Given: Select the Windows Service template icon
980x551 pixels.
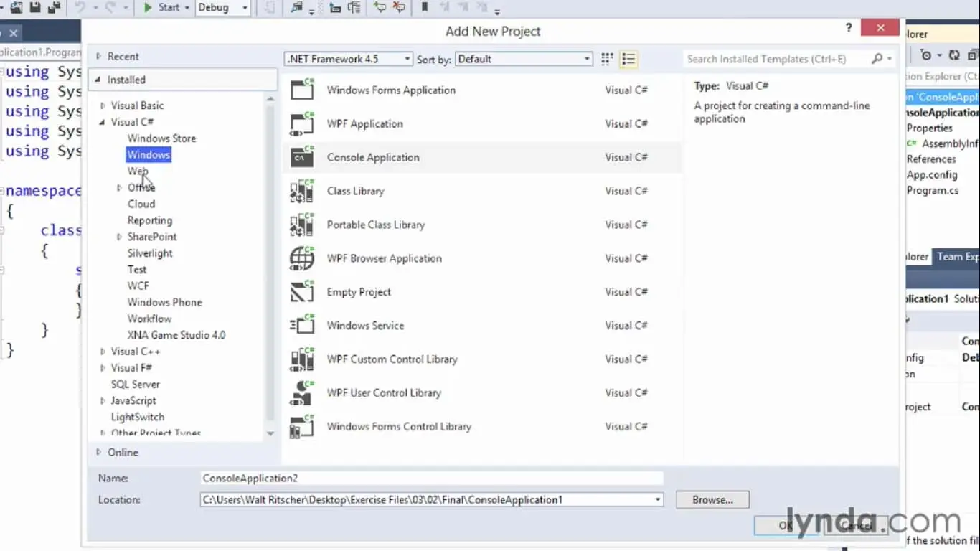Looking at the screenshot, I should 302,326.
